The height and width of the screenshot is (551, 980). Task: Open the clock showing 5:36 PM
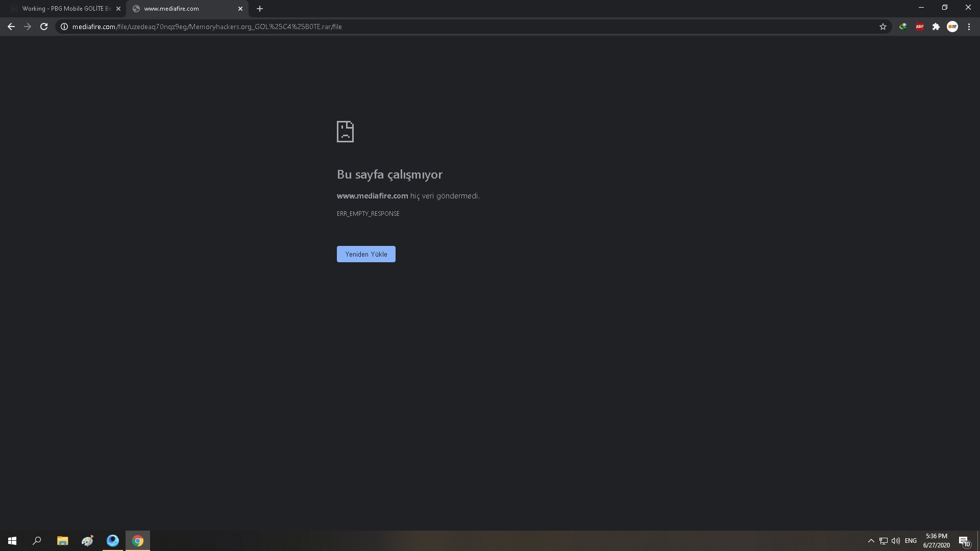click(x=936, y=541)
